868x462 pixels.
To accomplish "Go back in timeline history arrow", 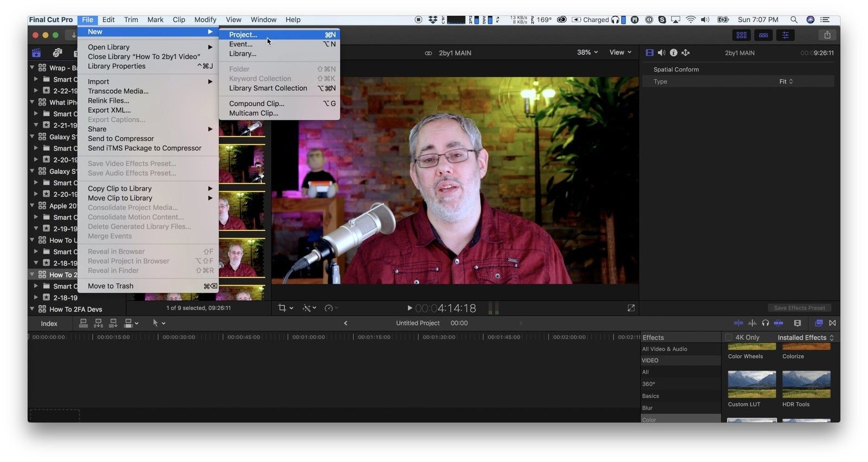I will click(346, 323).
